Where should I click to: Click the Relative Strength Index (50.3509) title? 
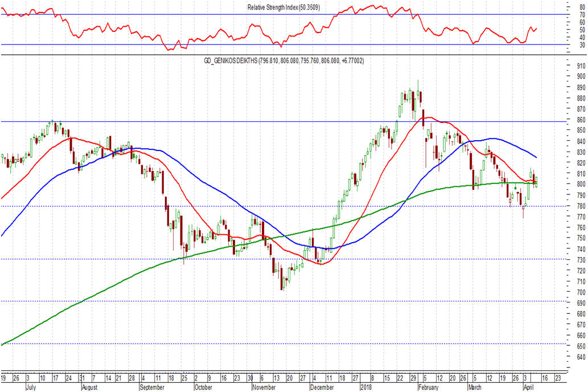coord(283,7)
